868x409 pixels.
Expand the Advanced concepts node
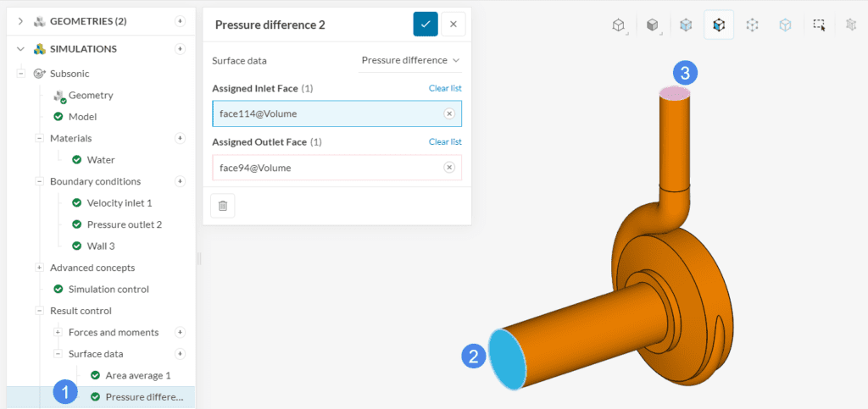click(39, 268)
